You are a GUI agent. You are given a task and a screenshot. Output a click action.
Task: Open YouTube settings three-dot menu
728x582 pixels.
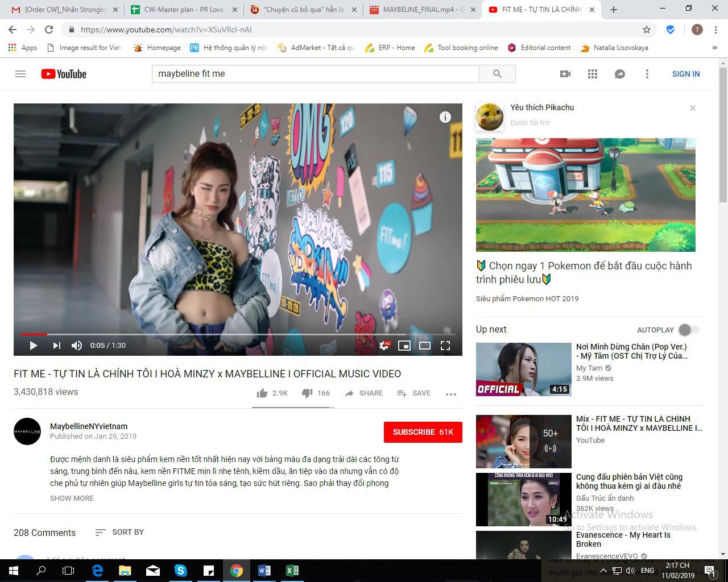[x=647, y=74]
